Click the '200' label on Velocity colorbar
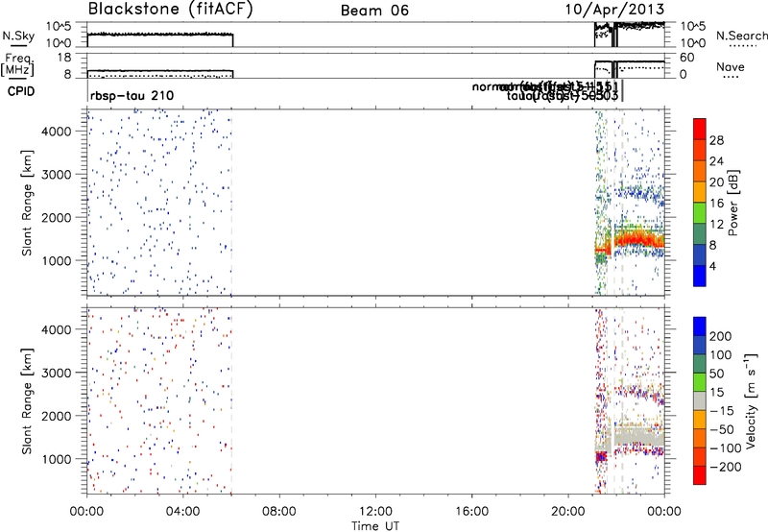Image resolution: width=768 pixels, height=532 pixels. pyautogui.click(x=721, y=336)
